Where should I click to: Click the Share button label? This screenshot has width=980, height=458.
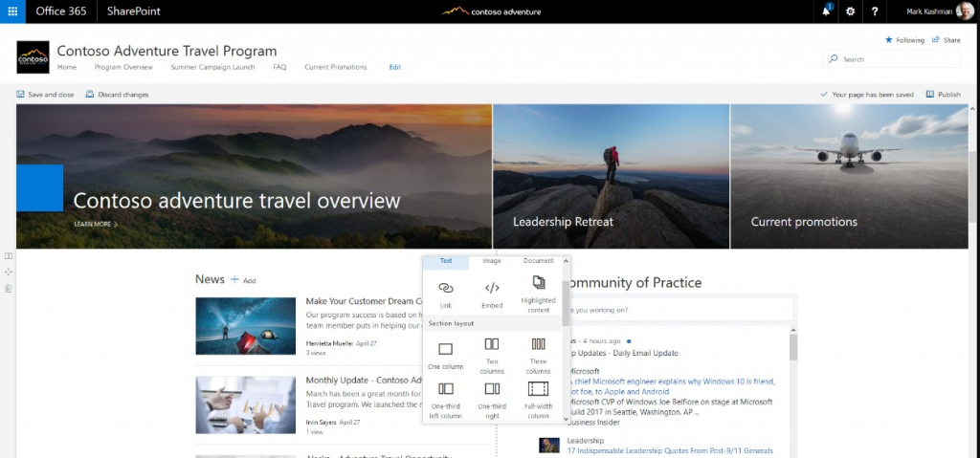pyautogui.click(x=952, y=40)
